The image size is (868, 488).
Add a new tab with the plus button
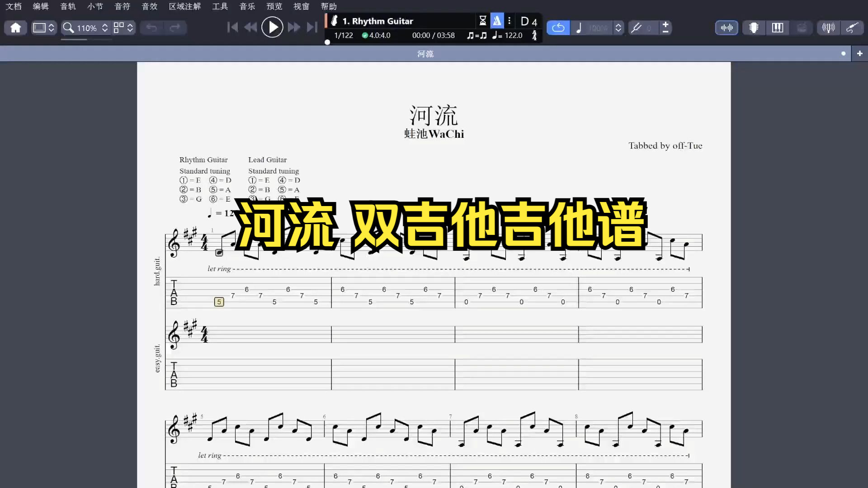[x=859, y=53]
